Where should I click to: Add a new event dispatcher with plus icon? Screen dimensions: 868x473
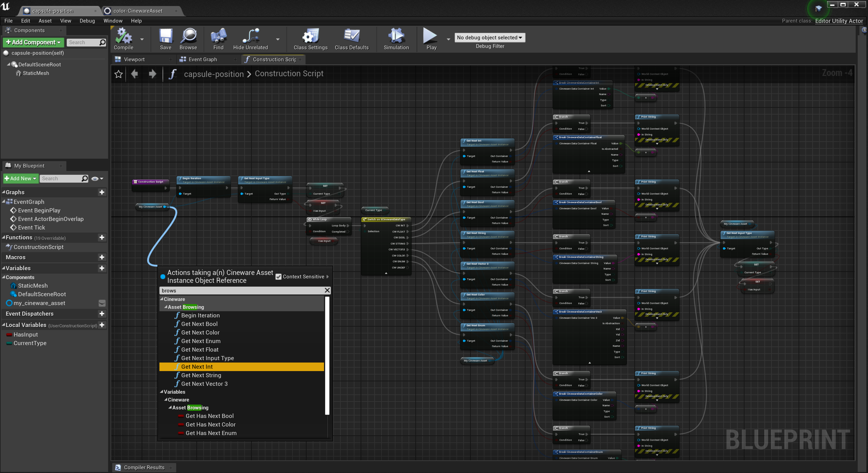pos(102,314)
